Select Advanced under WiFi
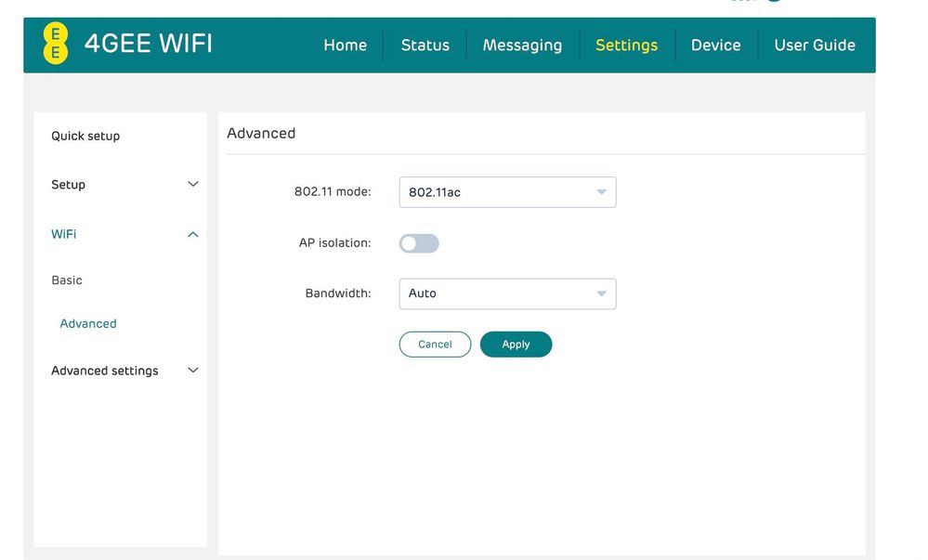Screen dimensions: 928x560 tap(88, 323)
